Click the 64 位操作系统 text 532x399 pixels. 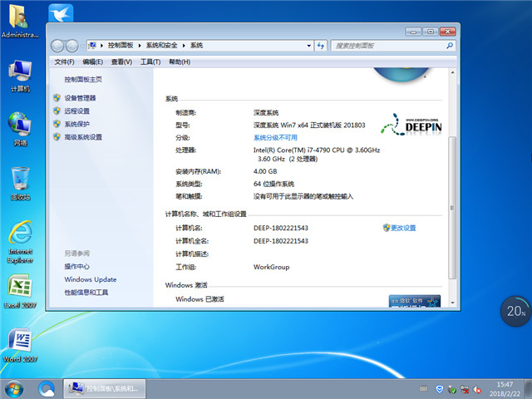[x=273, y=184]
